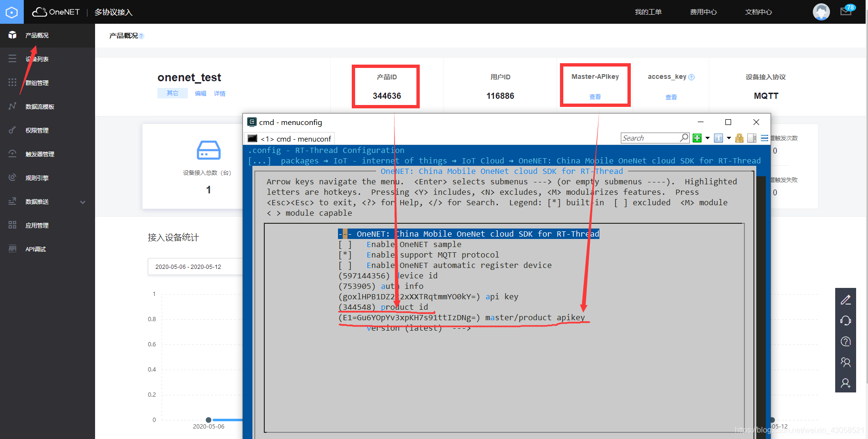868x439 pixels.
Task: Click the padlock icon in cmd toolbar
Action: coord(739,138)
